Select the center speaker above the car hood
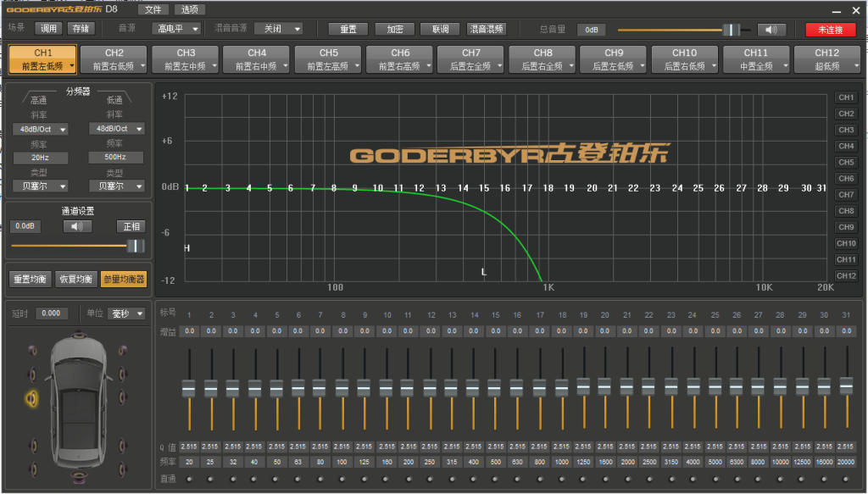 coord(78,335)
